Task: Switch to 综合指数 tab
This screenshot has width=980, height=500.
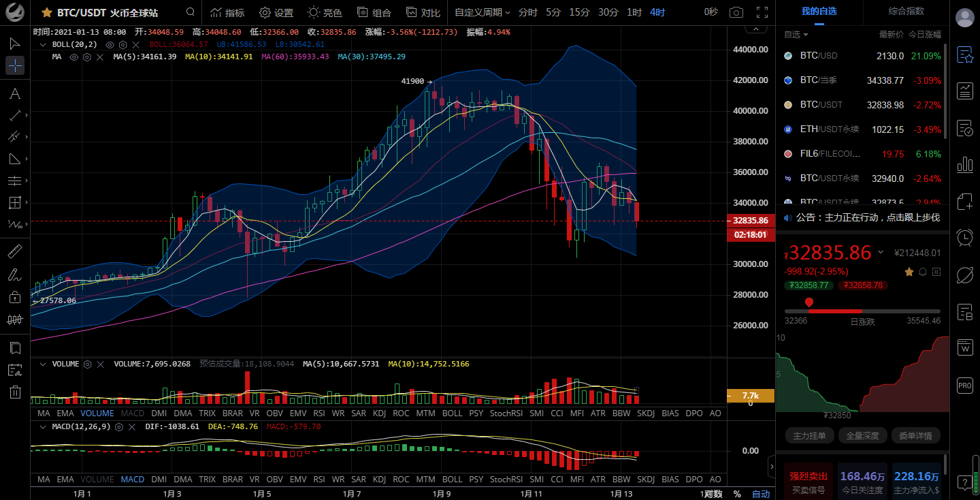Action: tap(906, 11)
